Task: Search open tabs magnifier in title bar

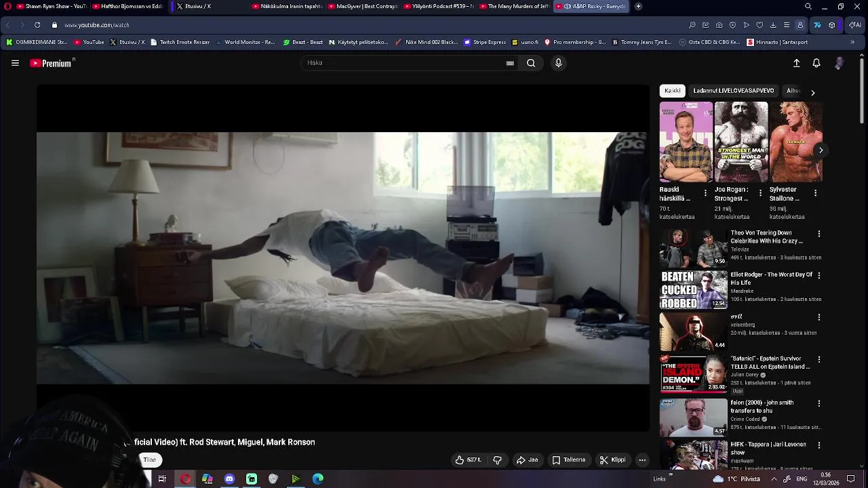Action: pyautogui.click(x=808, y=6)
